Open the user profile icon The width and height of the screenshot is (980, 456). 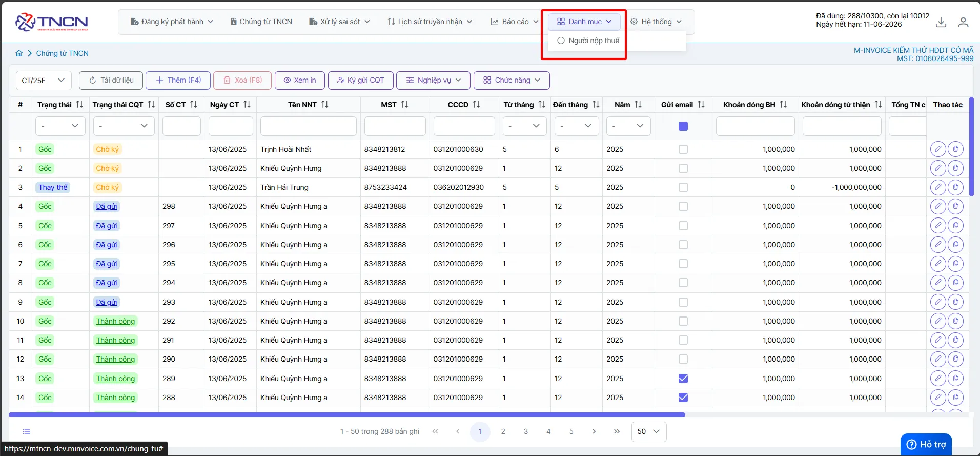point(964,22)
